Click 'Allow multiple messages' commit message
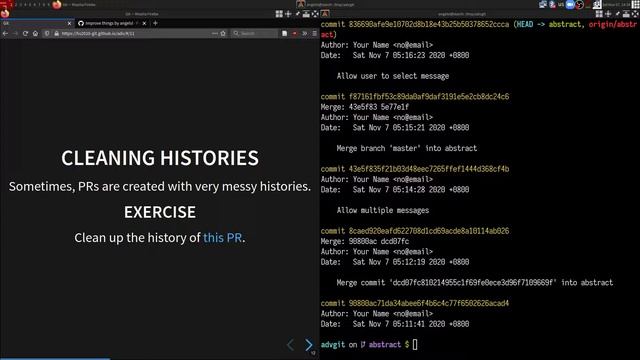The width and height of the screenshot is (640, 360). 383,211
